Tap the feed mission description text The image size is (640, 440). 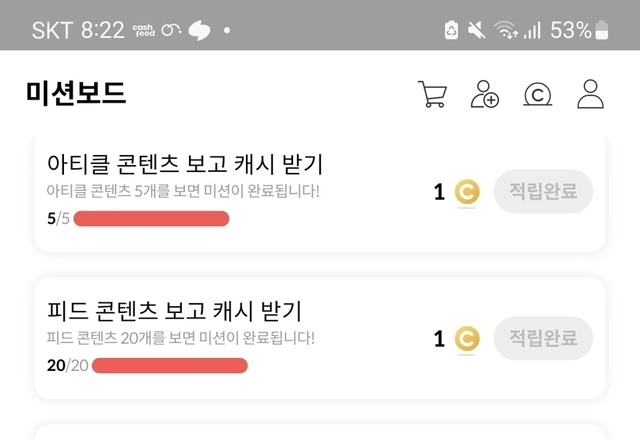(181, 338)
